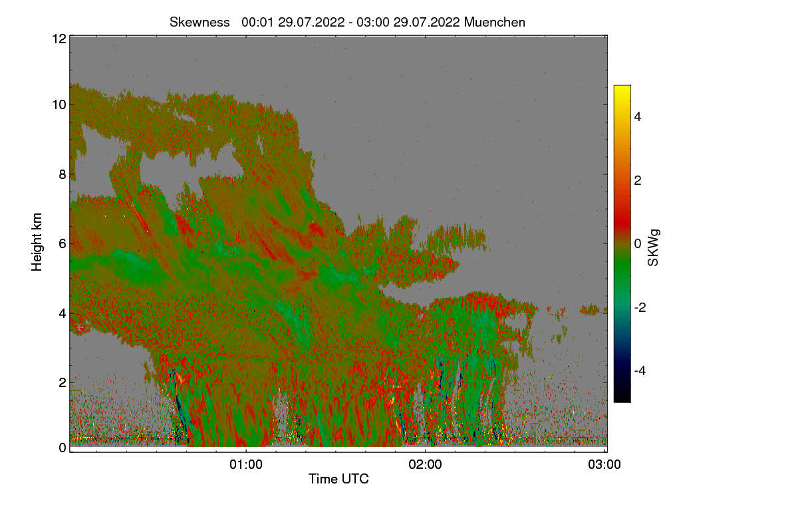
Task: Click the height axis tick label 2
Action: pos(63,382)
